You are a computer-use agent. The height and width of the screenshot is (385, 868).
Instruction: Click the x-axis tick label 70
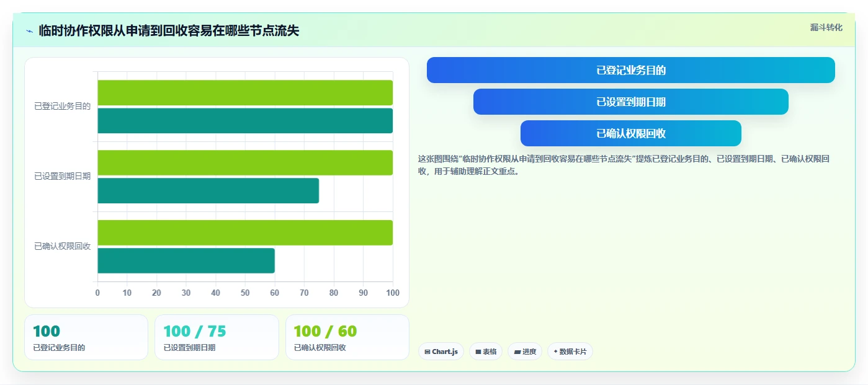(304, 293)
